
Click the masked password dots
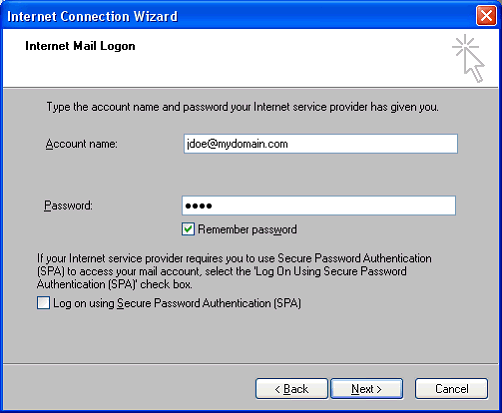pyautogui.click(x=199, y=206)
